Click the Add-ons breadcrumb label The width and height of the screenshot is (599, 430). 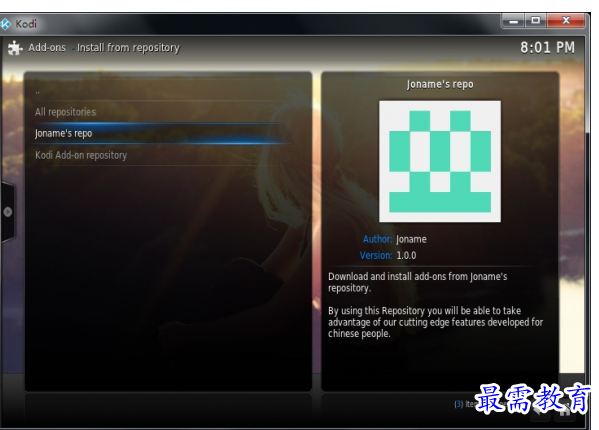click(47, 47)
